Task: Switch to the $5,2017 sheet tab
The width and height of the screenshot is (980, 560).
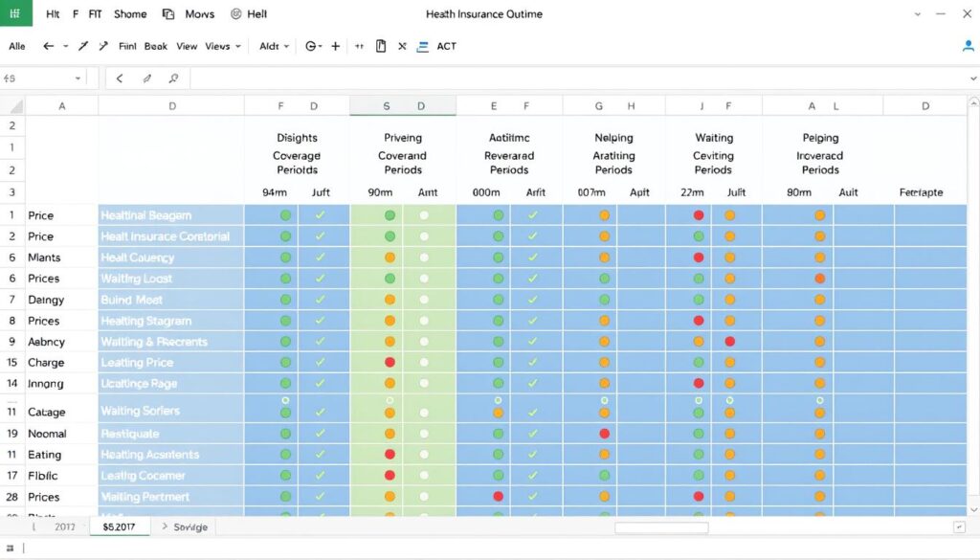Action: click(120, 527)
